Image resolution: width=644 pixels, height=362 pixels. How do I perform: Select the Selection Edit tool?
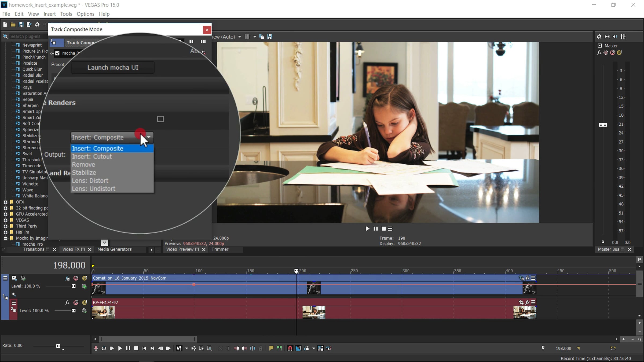202,348
